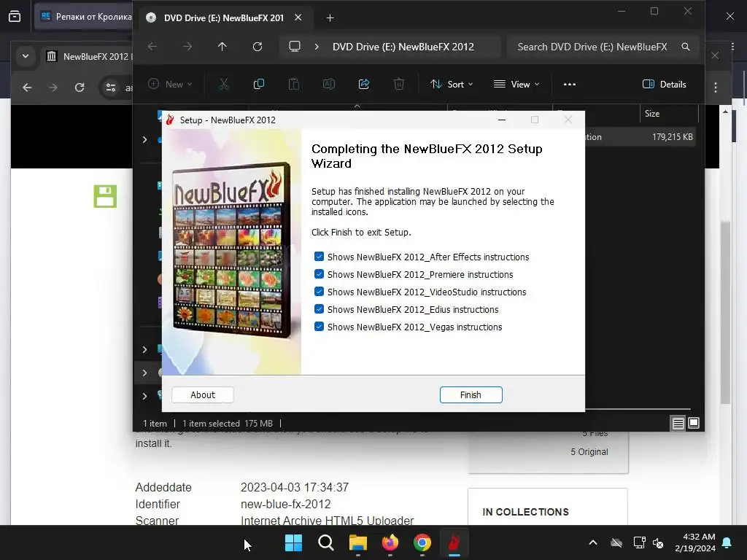The image size is (747, 560).
Task: Open the Windows Start menu
Action: coord(293,542)
